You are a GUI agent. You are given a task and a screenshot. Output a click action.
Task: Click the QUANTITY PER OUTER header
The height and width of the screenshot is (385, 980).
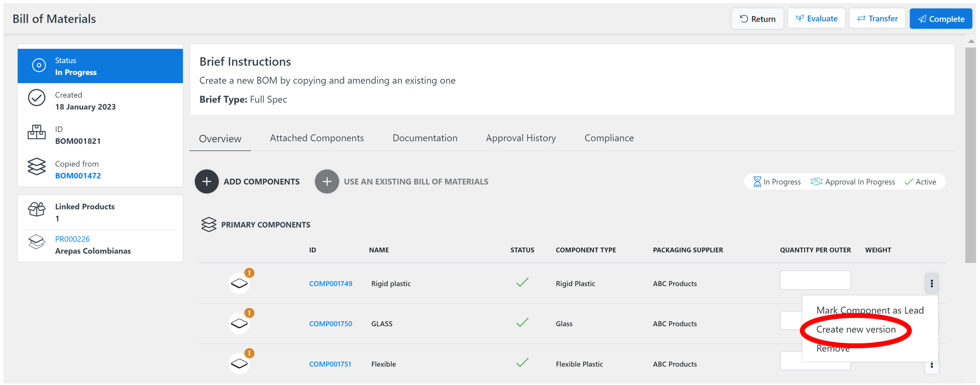pos(815,250)
